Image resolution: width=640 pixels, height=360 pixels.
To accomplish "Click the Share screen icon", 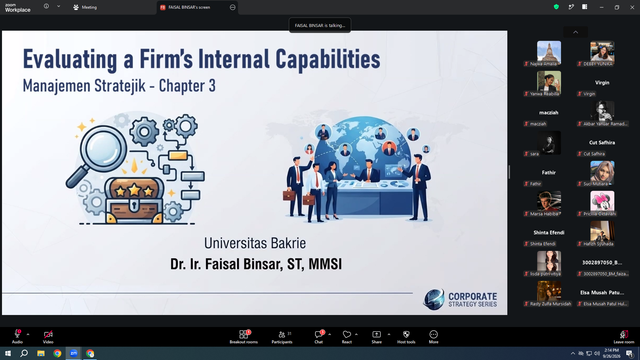I will [x=376, y=334].
